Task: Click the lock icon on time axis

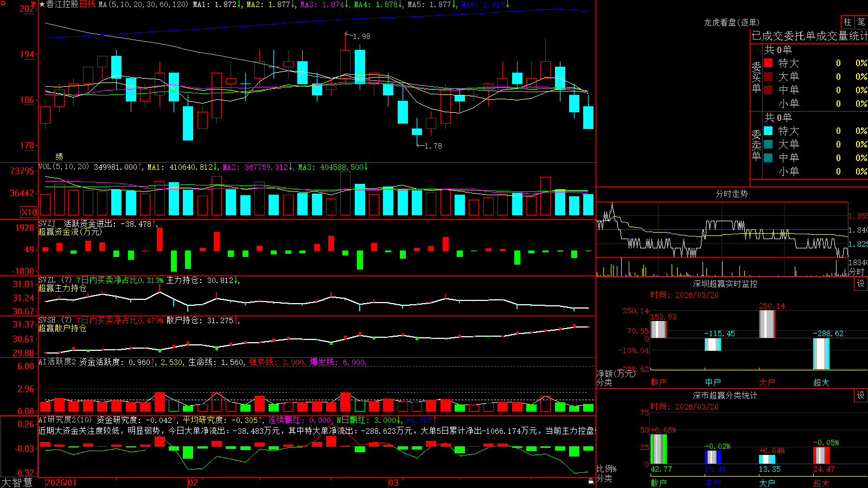Action: [x=591, y=481]
